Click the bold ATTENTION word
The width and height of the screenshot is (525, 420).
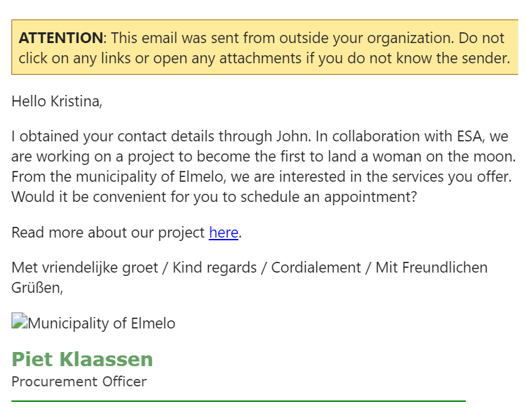61,38
